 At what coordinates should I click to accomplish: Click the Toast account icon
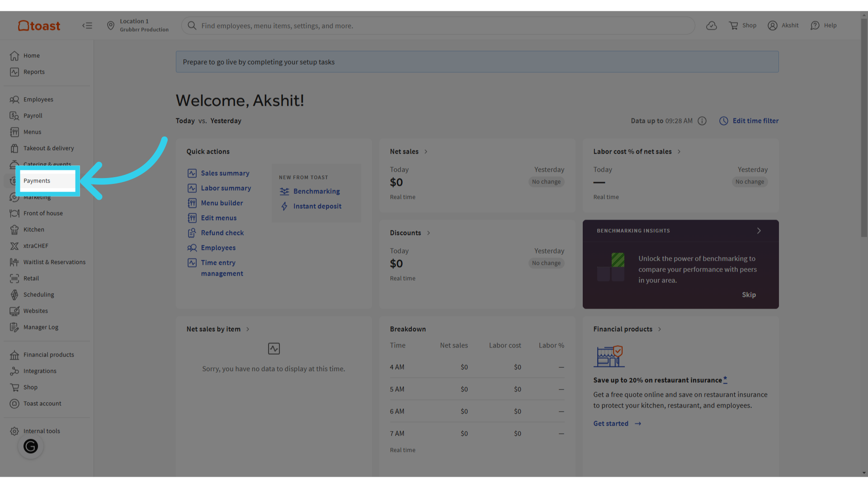14,404
